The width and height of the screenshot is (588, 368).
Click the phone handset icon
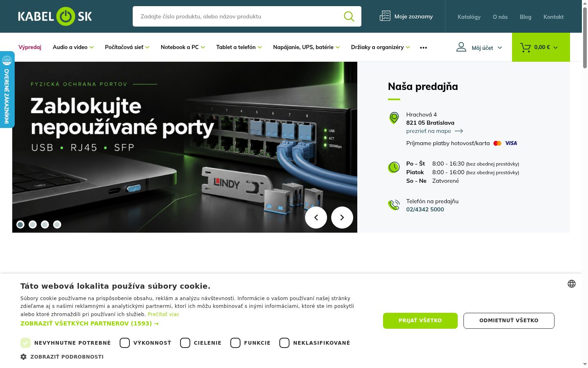click(x=394, y=205)
